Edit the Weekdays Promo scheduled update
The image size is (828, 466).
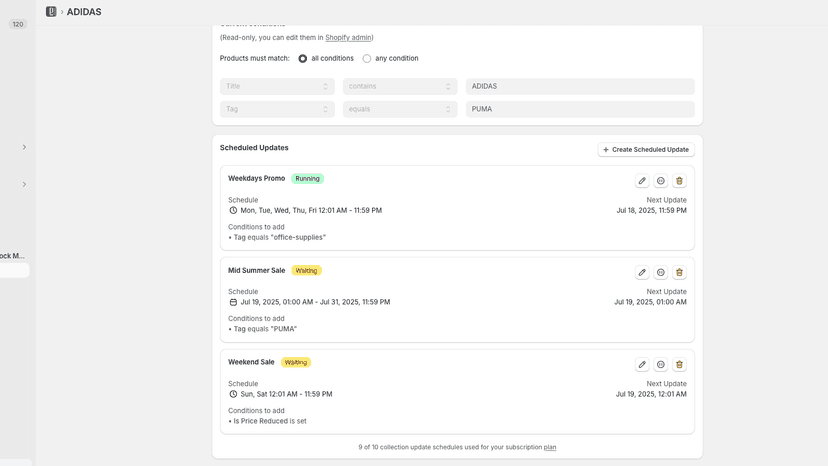[x=642, y=181]
